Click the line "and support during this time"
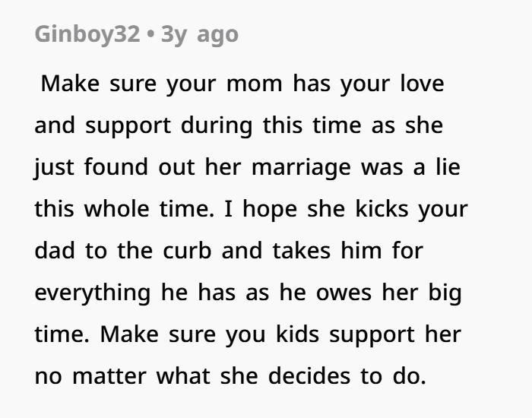The height and width of the screenshot is (418, 532). [238, 124]
